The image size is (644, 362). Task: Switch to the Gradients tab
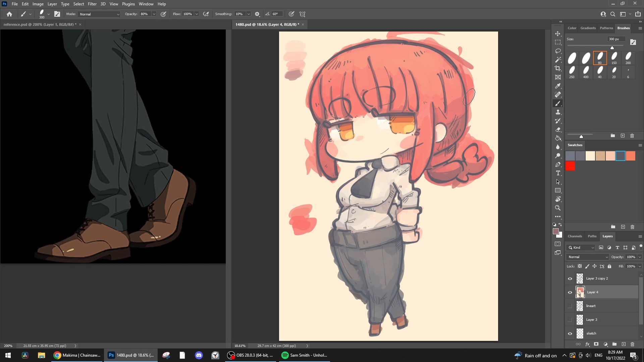588,28
